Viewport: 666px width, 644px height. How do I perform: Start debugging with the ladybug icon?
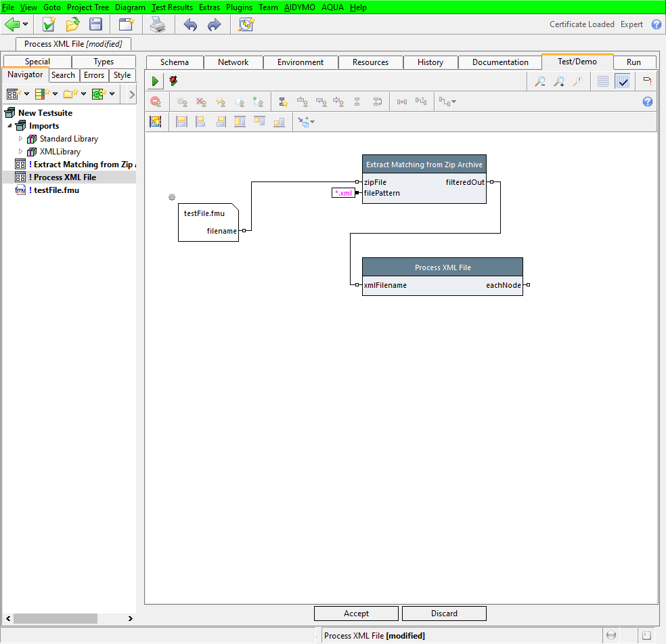point(173,81)
